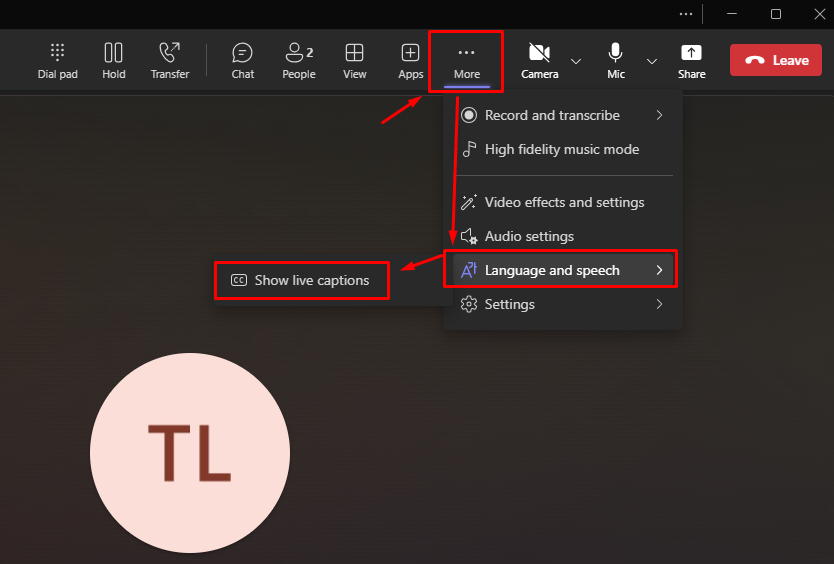Show the People participants list

[x=298, y=60]
